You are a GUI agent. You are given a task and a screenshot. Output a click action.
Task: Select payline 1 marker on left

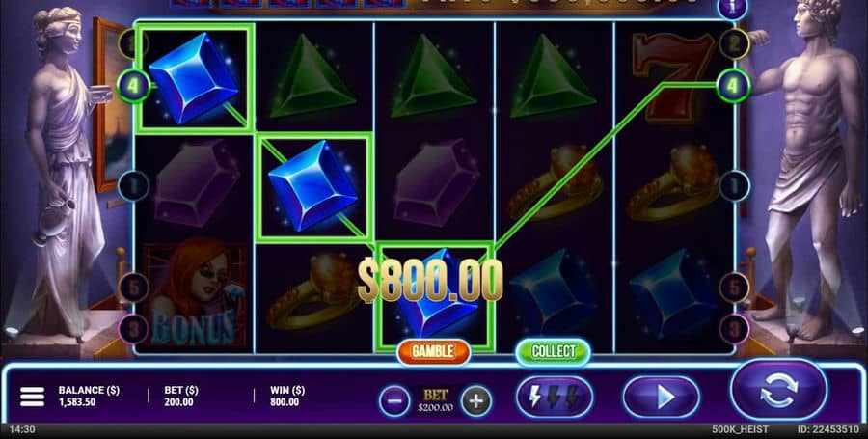click(x=133, y=185)
